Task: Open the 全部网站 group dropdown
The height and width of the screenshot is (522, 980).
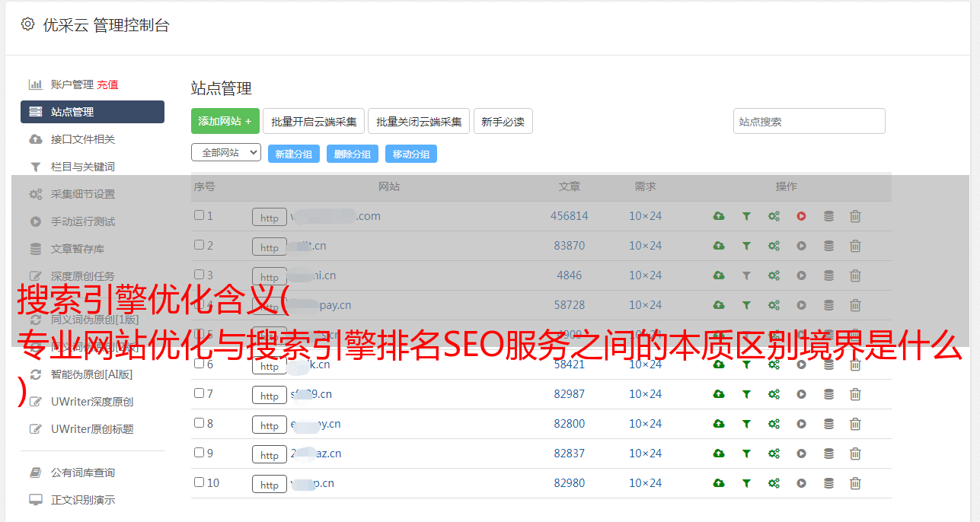Action: [x=226, y=153]
